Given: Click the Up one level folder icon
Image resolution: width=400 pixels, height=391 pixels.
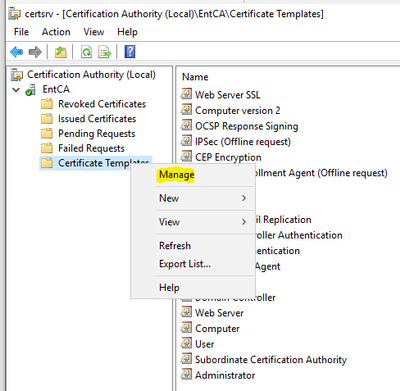Looking at the screenshot, I should [60, 52].
